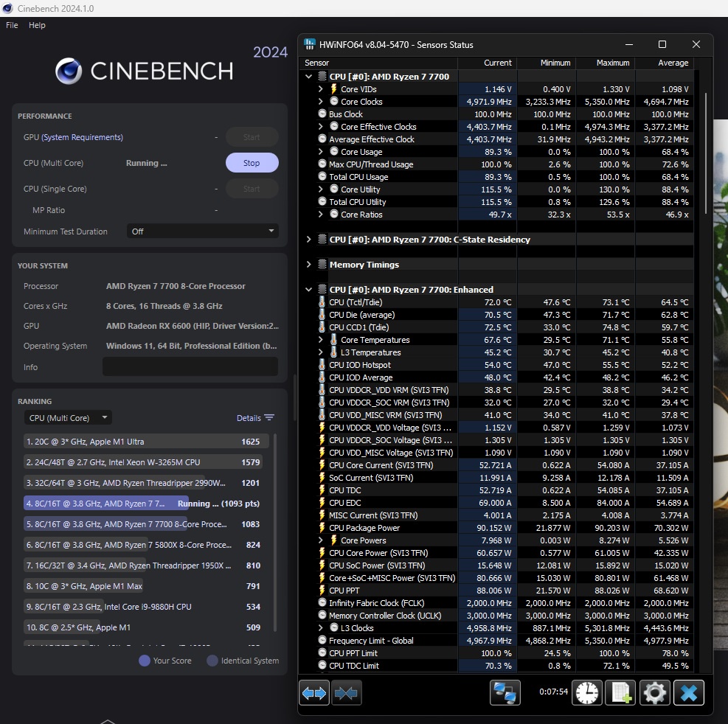728x724 pixels.
Task: Expand the Core VIDs row
Action: pyautogui.click(x=321, y=88)
